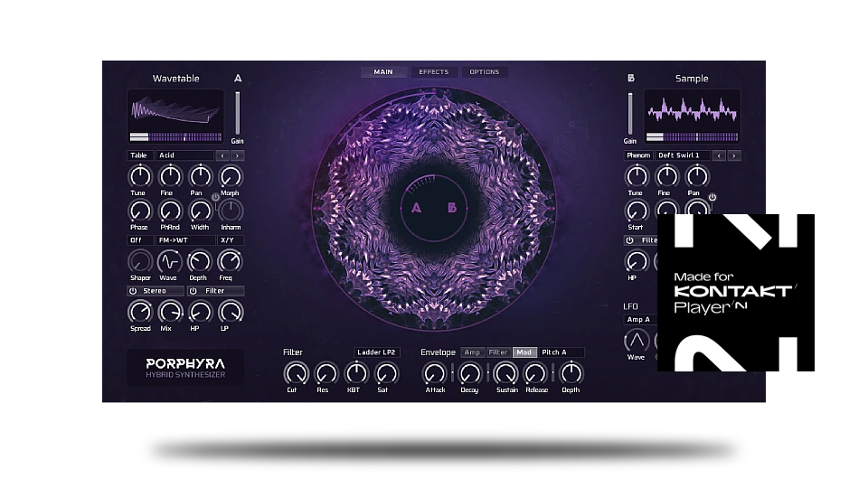This screenshot has height=488, width=868.
Task: Open the Pitch A modulation target dropdown
Action: pos(561,352)
